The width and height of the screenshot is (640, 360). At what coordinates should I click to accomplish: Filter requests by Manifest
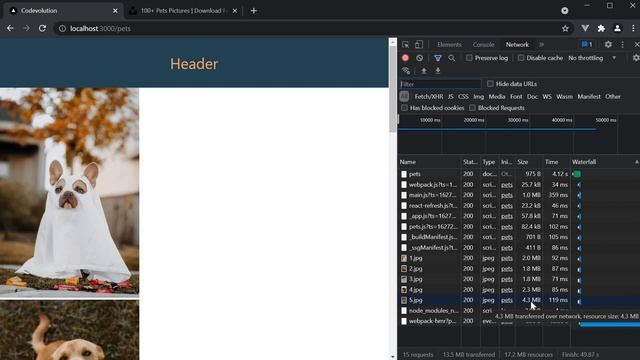point(589,97)
